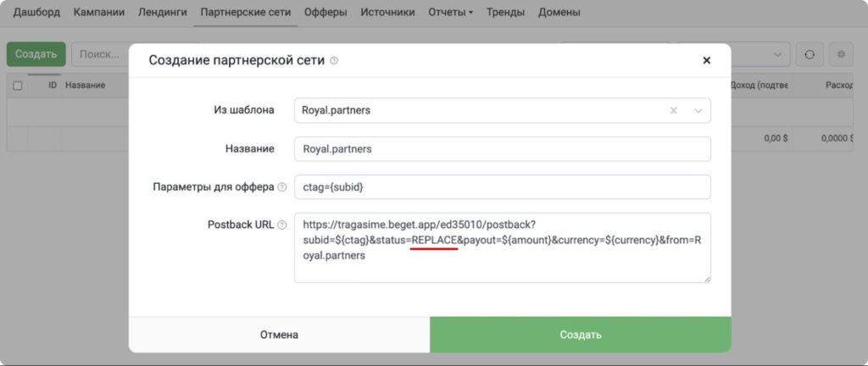Click the Отмена button
868x366 pixels.
279,335
